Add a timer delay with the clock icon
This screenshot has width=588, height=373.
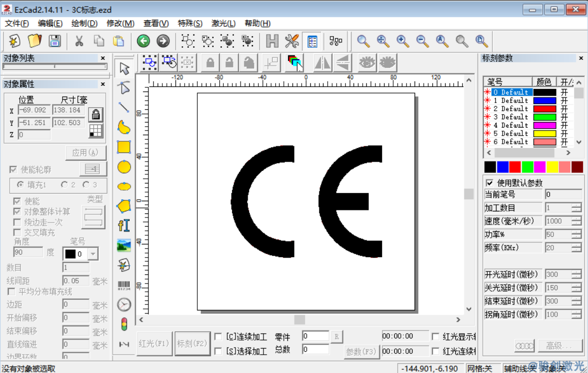point(124,305)
